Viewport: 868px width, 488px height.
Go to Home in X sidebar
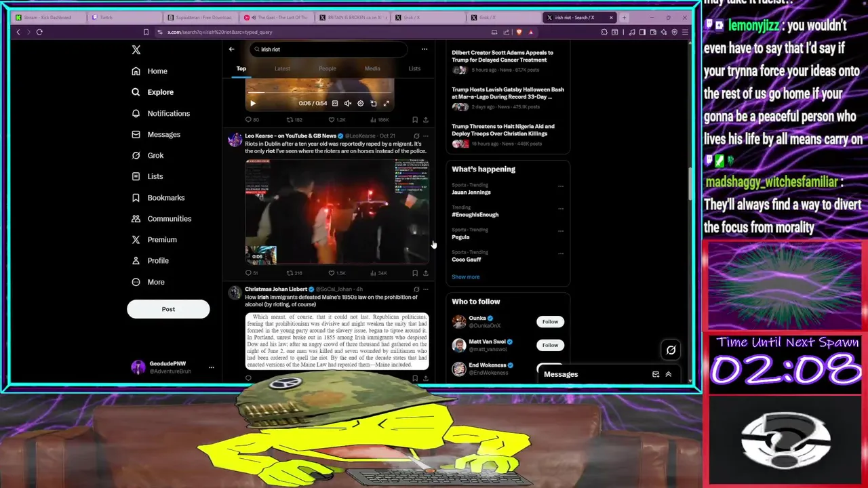click(150, 71)
